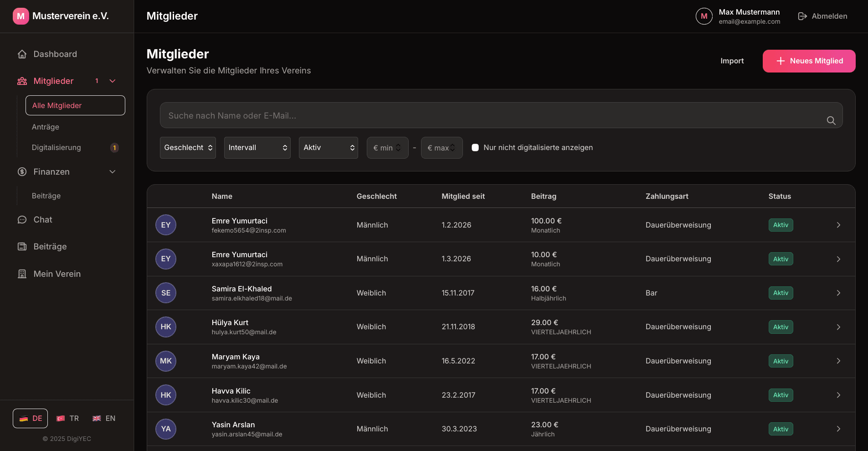
Task: Click the Digitalisierung badge showing 1
Action: coord(115,148)
